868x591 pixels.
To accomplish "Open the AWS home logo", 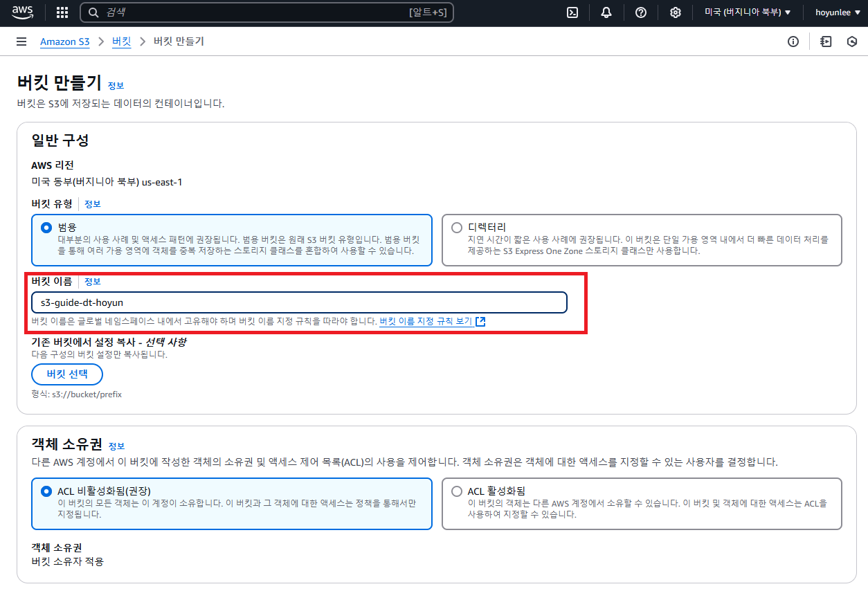I will point(23,12).
